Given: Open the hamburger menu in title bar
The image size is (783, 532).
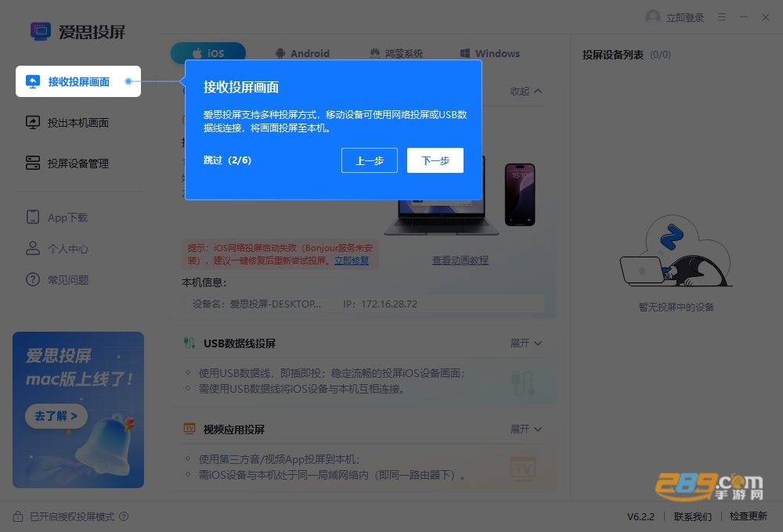Looking at the screenshot, I should (x=722, y=17).
